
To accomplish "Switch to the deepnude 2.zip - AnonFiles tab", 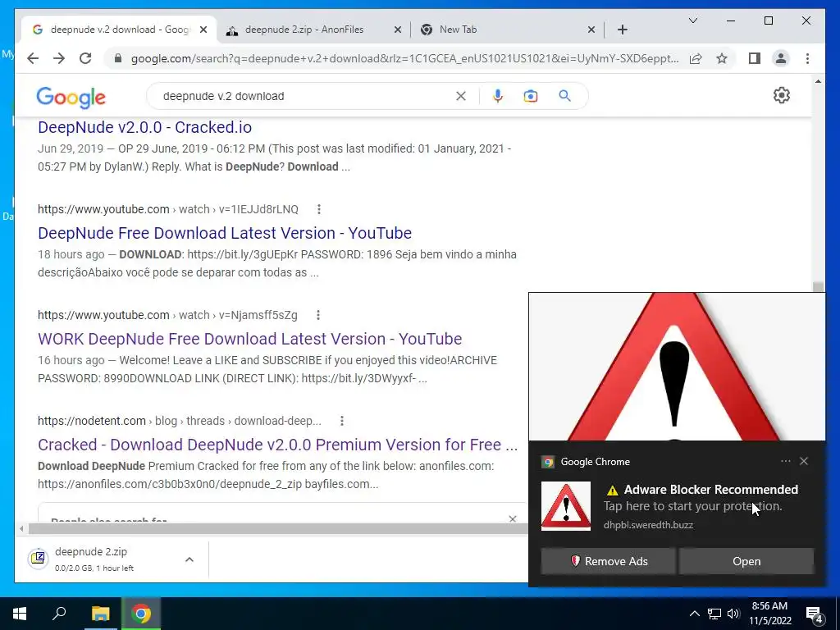I will click(x=305, y=30).
